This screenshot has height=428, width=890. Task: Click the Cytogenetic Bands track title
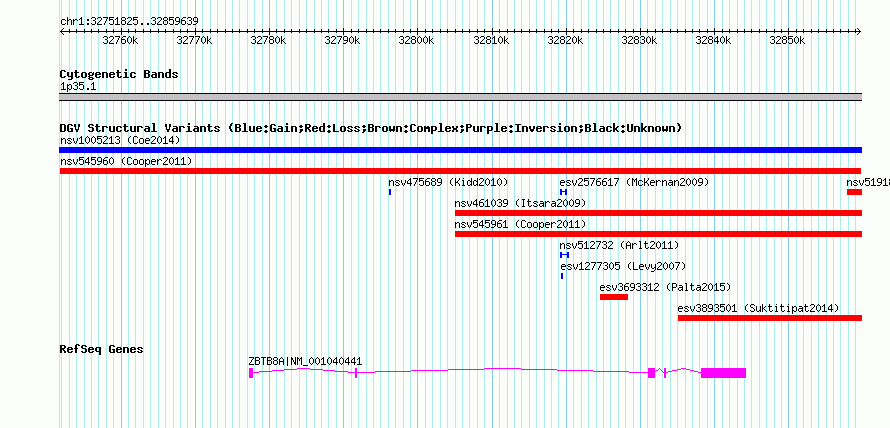[119, 74]
